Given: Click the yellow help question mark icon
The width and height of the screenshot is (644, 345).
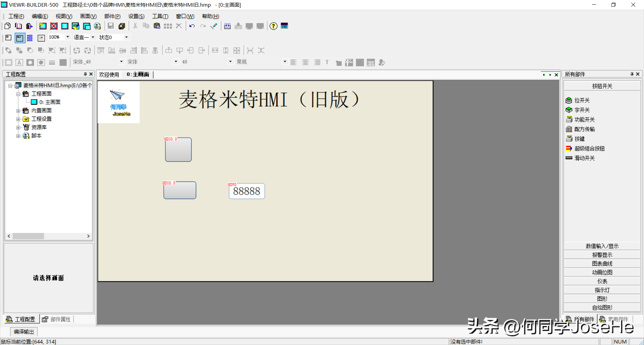Looking at the screenshot, I should coord(273,26).
